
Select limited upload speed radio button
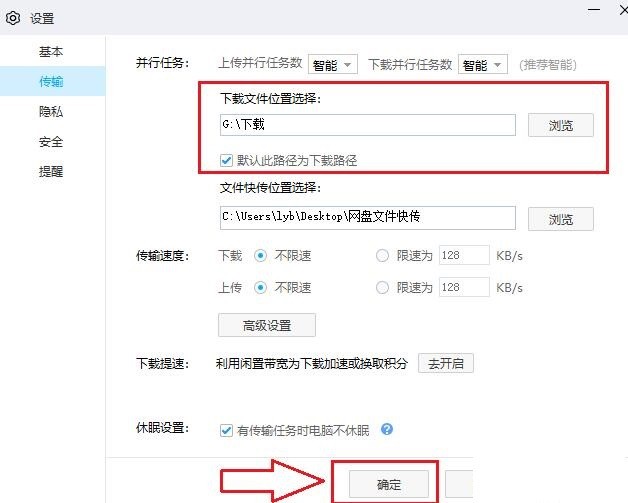tap(382, 287)
